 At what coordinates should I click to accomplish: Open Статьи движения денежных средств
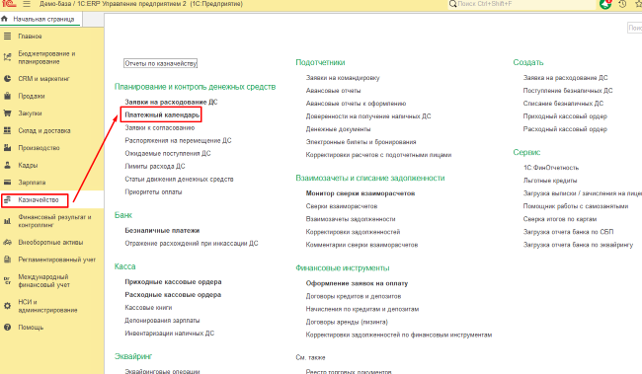tap(179, 179)
